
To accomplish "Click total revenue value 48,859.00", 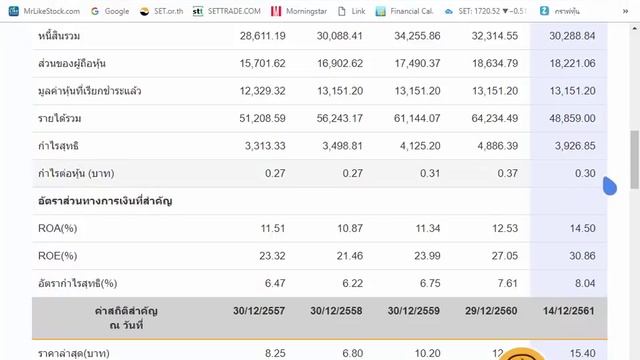I will (x=572, y=118).
